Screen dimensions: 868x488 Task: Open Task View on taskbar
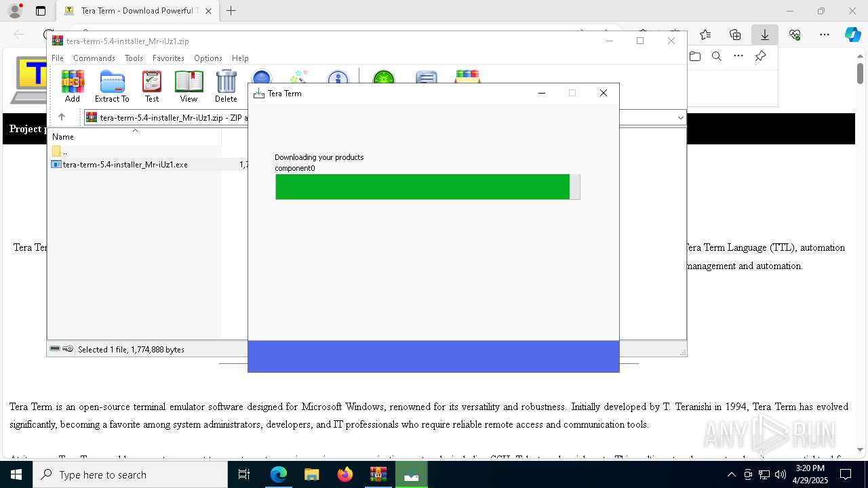click(x=245, y=475)
